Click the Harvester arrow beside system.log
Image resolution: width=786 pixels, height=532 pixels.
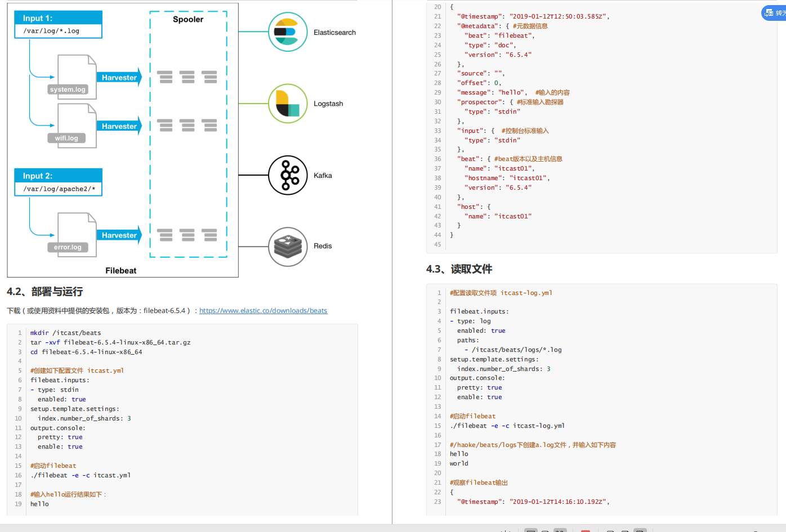click(119, 77)
